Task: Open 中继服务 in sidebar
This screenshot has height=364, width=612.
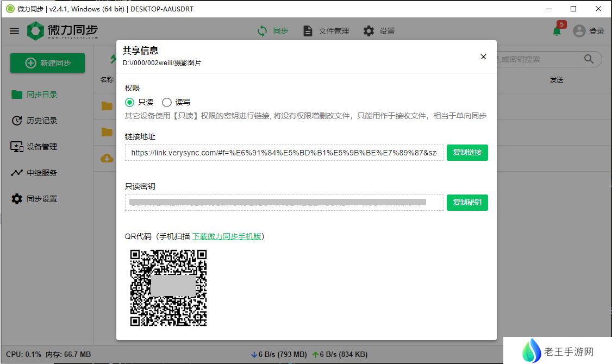Action: click(x=35, y=173)
